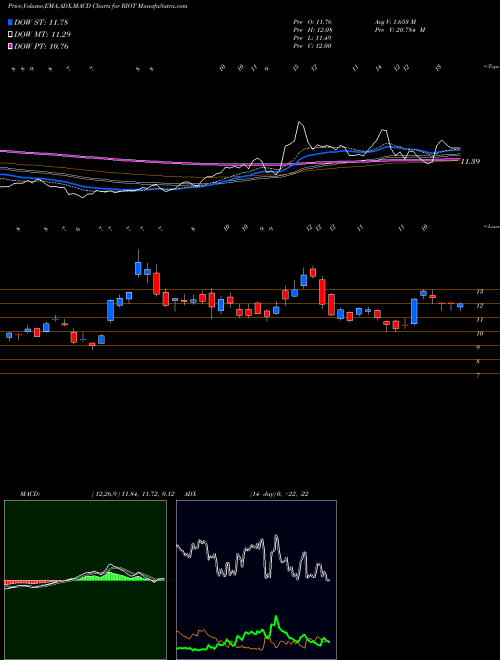The height and width of the screenshot is (660, 500).
Task: Click the 'Avg V: 1.653 M' volume text
Action: pos(395,22)
